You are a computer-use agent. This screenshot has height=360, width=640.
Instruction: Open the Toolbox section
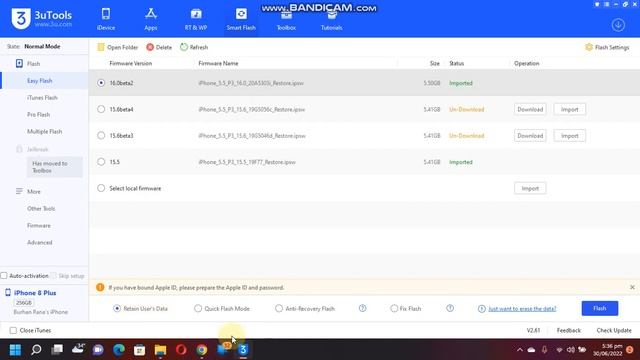click(286, 19)
